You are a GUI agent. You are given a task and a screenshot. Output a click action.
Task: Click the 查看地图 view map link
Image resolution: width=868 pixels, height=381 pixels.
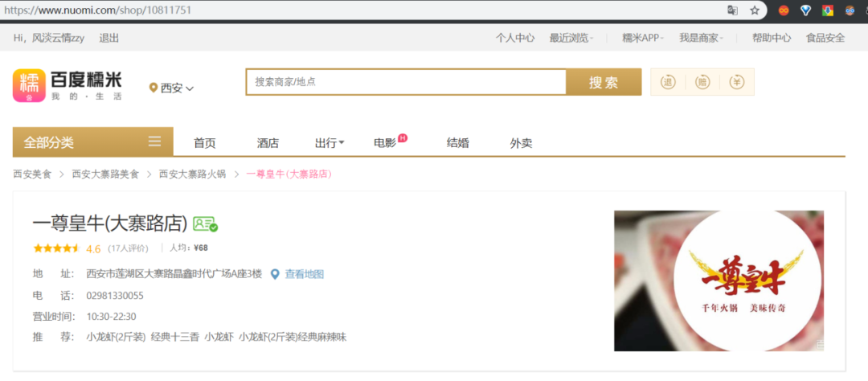click(x=305, y=274)
